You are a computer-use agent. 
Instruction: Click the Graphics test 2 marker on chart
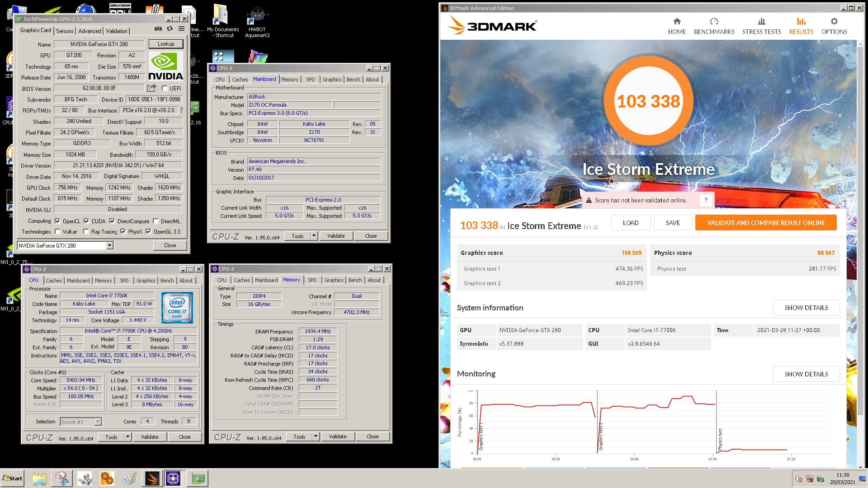(601, 436)
